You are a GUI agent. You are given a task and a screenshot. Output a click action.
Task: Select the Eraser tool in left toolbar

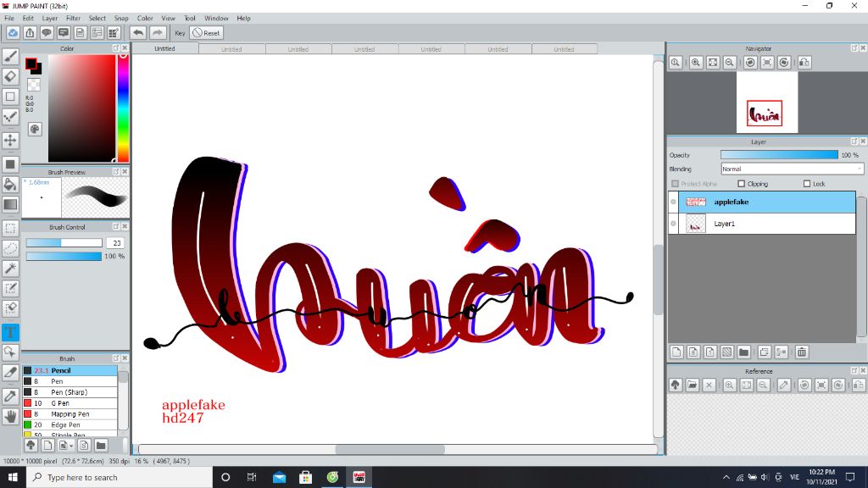[x=10, y=76]
